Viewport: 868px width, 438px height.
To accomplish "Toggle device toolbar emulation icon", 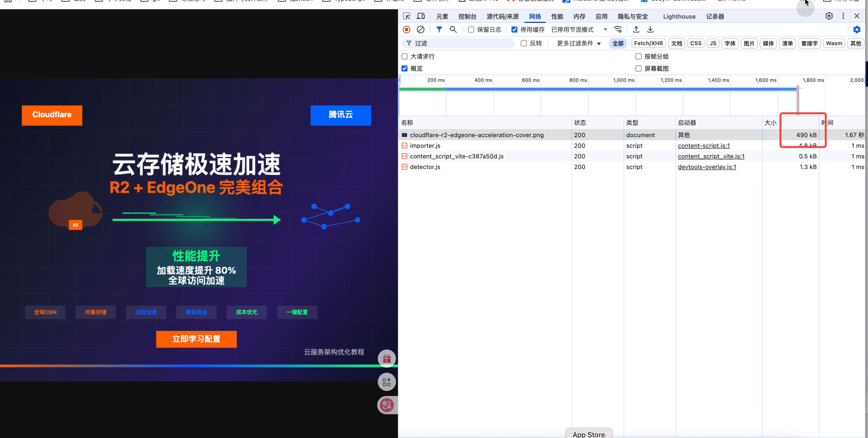I will tap(421, 16).
